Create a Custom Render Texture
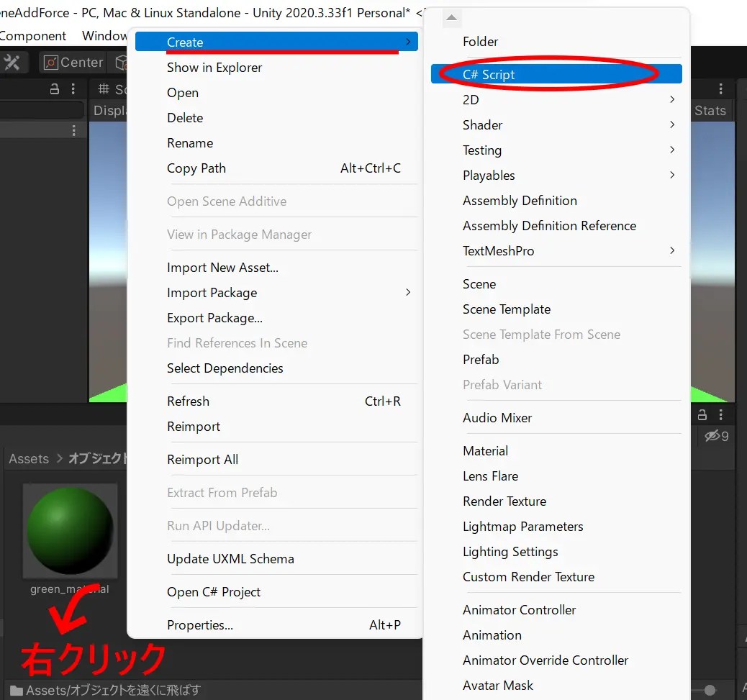Image resolution: width=747 pixels, height=700 pixels. [556, 577]
